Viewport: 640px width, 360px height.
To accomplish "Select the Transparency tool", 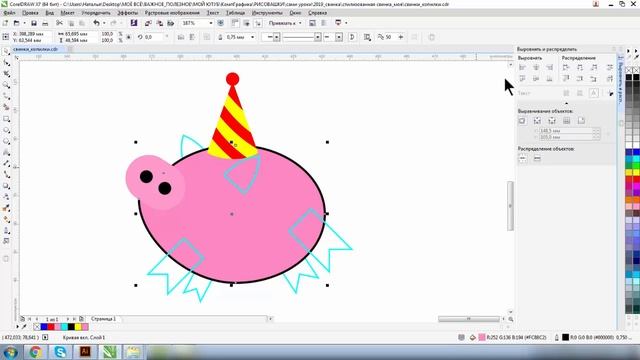I will coord(6,197).
